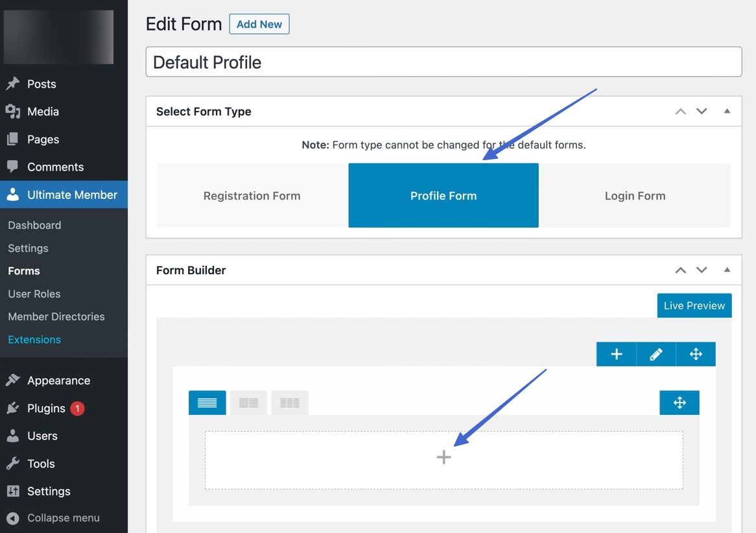Switch the row to two-column layout

248,402
